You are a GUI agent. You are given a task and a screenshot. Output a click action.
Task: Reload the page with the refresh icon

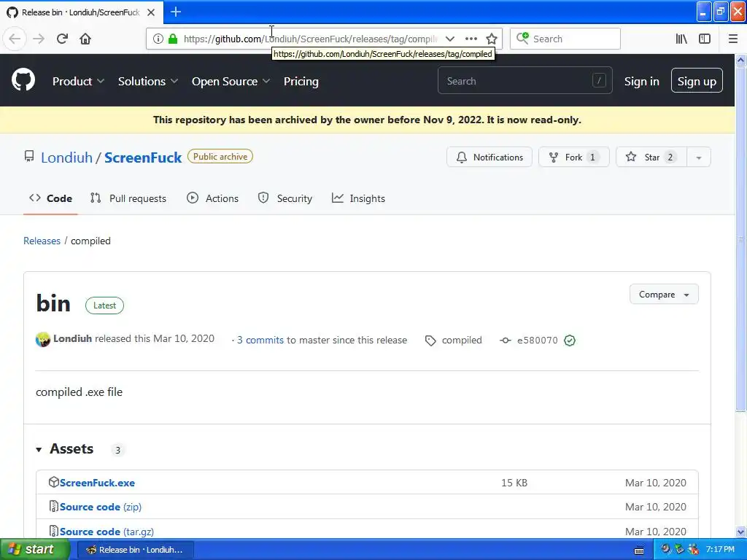tap(62, 39)
